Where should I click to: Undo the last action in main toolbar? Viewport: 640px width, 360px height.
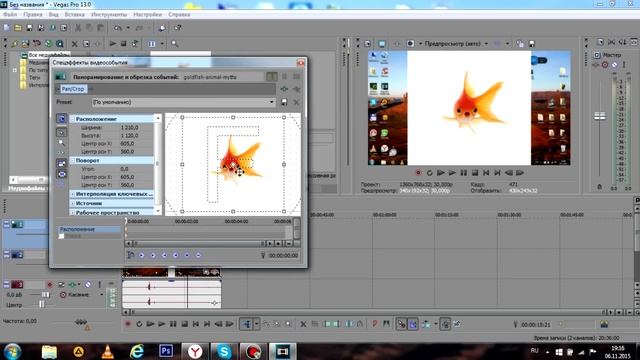pos(118,28)
